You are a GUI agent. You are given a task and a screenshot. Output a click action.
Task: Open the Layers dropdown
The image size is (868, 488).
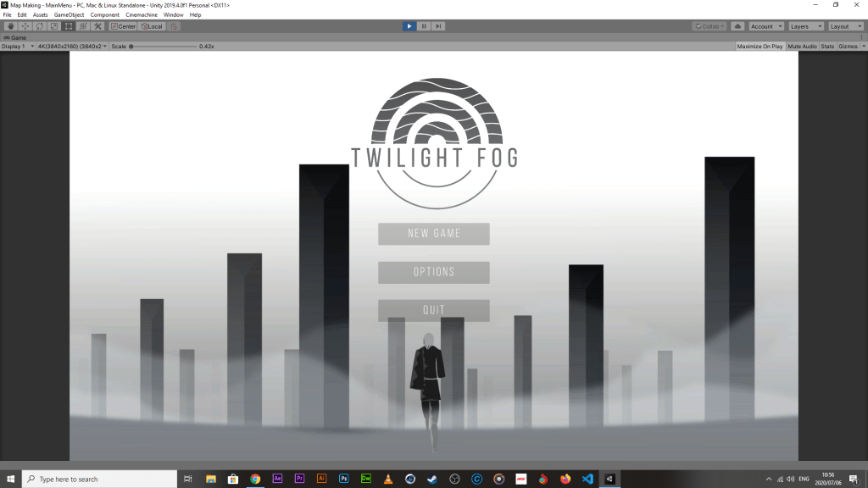[x=805, y=26]
